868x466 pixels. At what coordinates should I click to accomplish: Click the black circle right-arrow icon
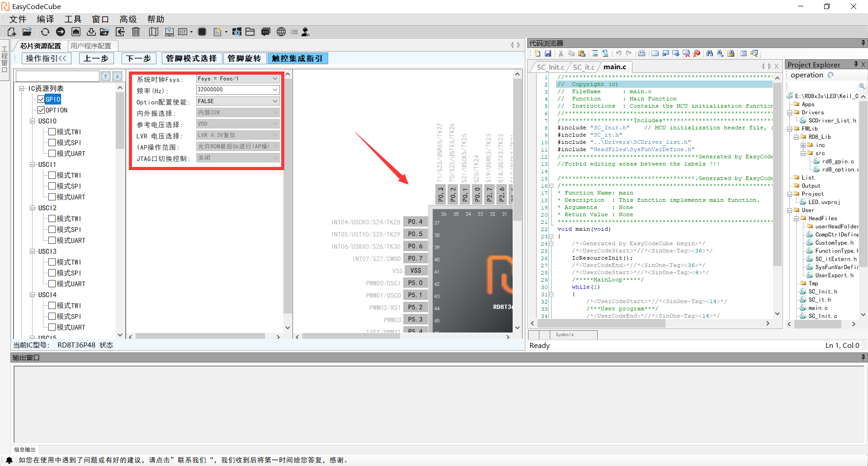click(x=61, y=32)
